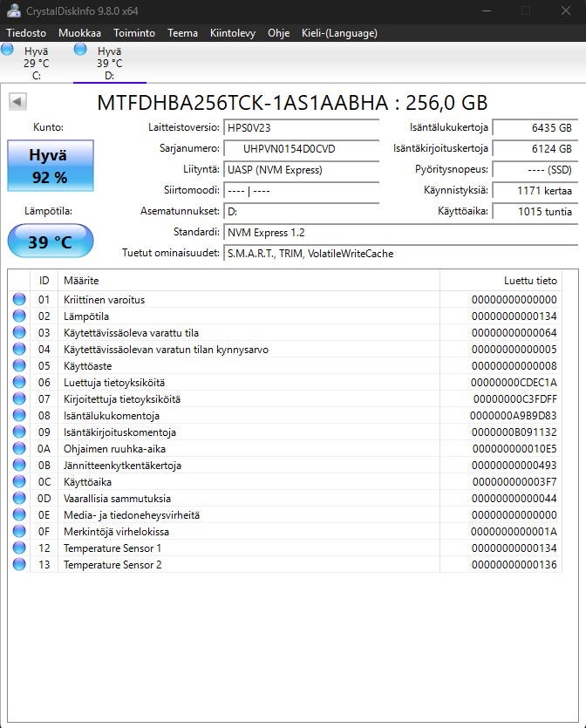Click status icon for Käyttöaste row
The image size is (586, 728).
pos(19,365)
